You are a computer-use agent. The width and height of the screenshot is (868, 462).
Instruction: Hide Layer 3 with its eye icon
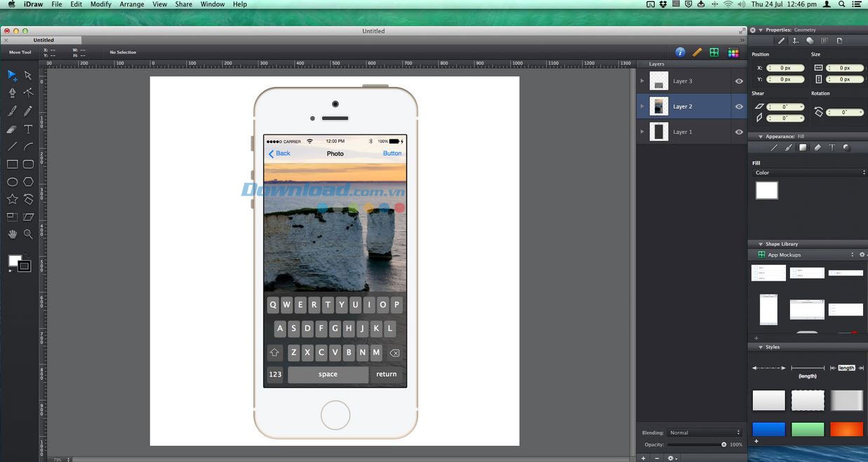[x=739, y=81]
